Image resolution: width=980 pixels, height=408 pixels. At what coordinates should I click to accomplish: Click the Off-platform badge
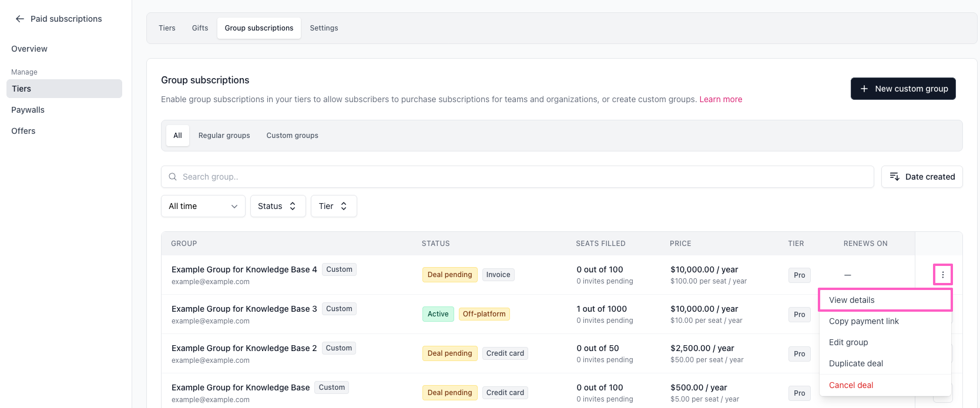484,314
